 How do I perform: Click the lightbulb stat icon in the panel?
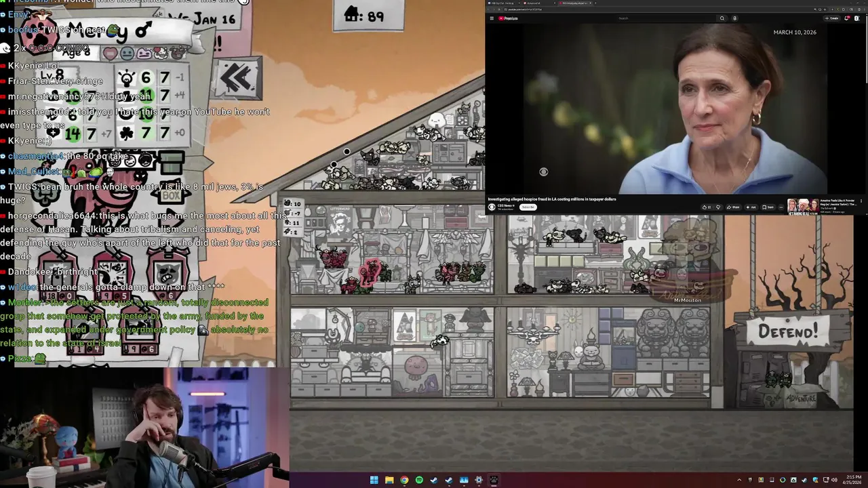pos(126,78)
